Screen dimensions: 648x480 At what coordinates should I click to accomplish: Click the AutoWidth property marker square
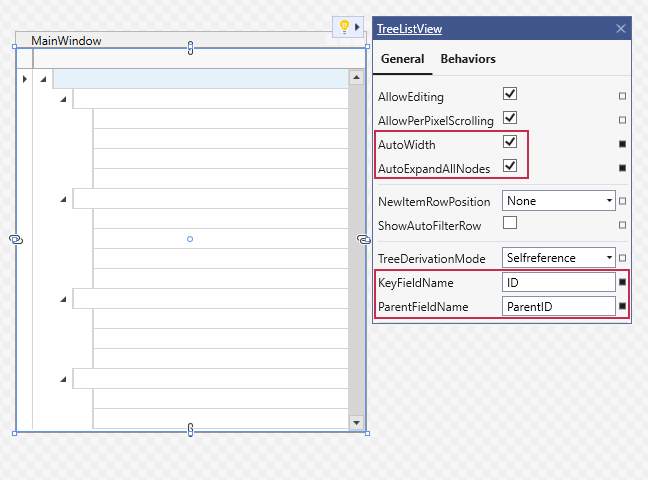tap(622, 144)
